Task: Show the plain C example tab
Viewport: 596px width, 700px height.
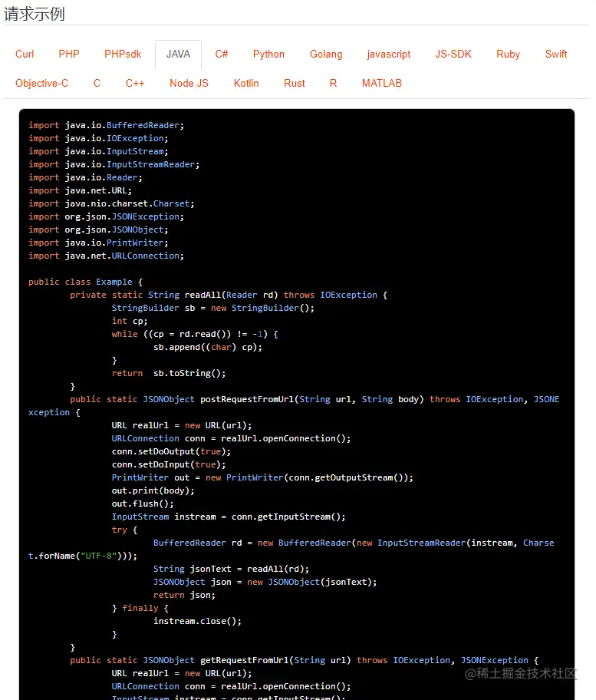Action: (97, 83)
